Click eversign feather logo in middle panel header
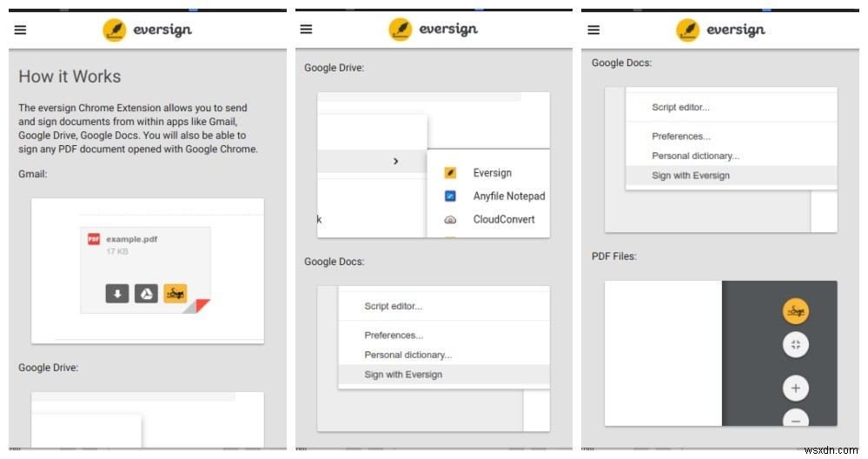 pyautogui.click(x=401, y=29)
